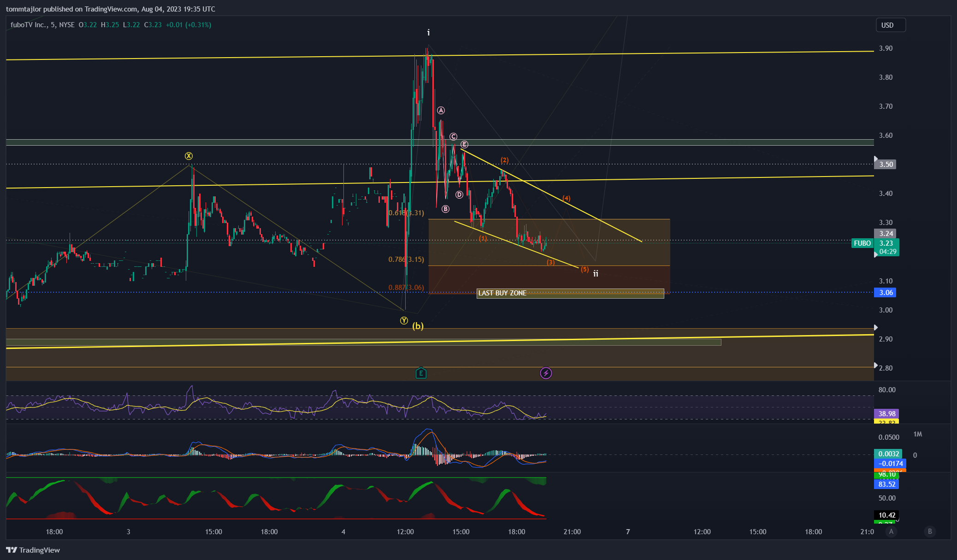Select the circled X wave label
Image resolution: width=957 pixels, height=560 pixels.
click(x=189, y=156)
